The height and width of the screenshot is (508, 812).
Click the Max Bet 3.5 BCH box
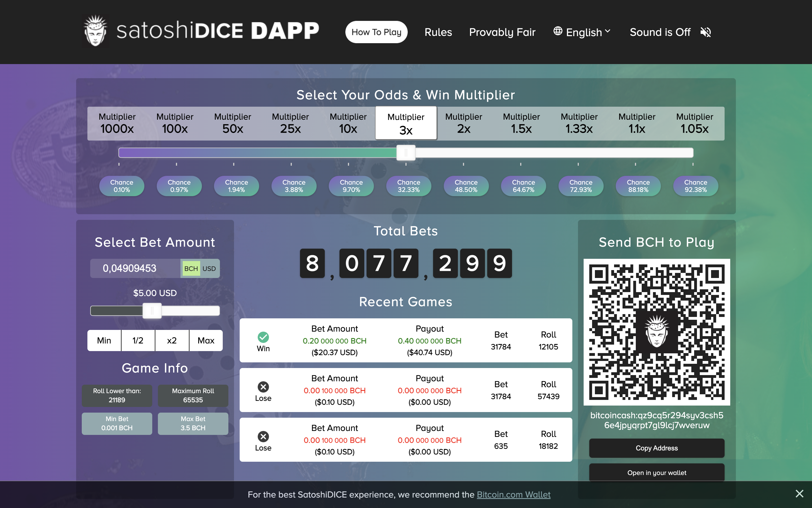193,423
